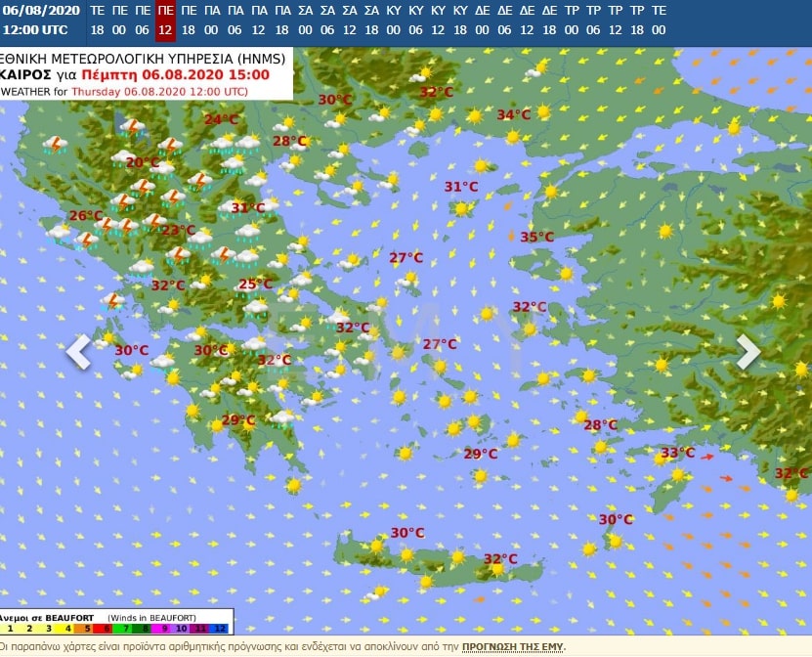The image size is (812, 657).
Task: Click the sun icon below the 31°C label
Action: pyautogui.click(x=461, y=208)
